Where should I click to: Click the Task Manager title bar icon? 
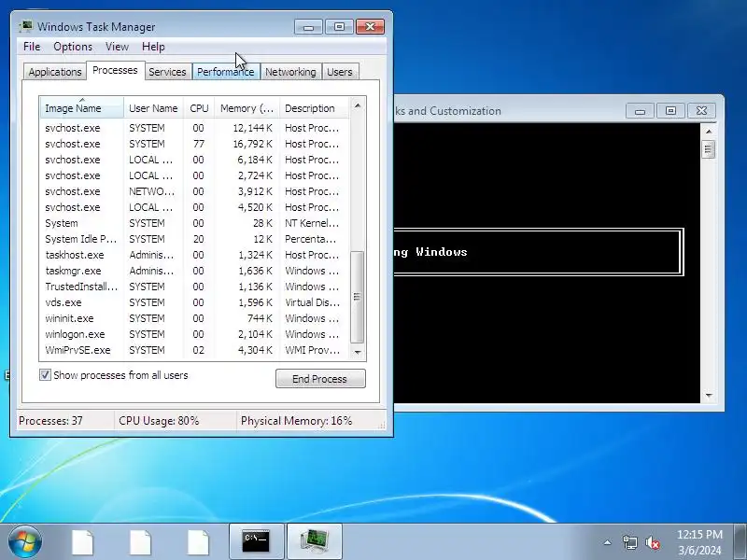tap(25, 26)
